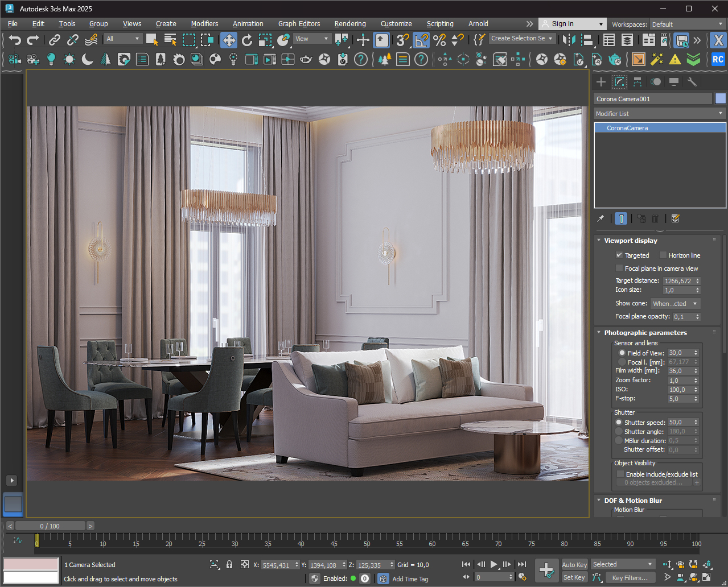Click the yellow warning triangle icon
The image size is (728, 587).
point(675,59)
